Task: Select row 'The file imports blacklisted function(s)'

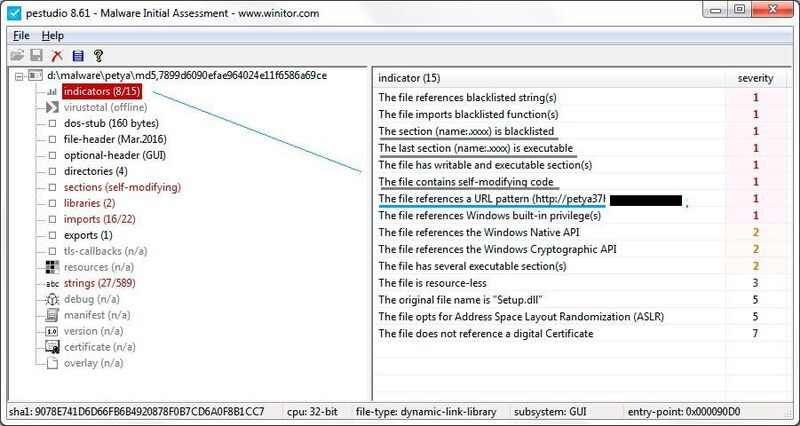Action: click(580, 114)
